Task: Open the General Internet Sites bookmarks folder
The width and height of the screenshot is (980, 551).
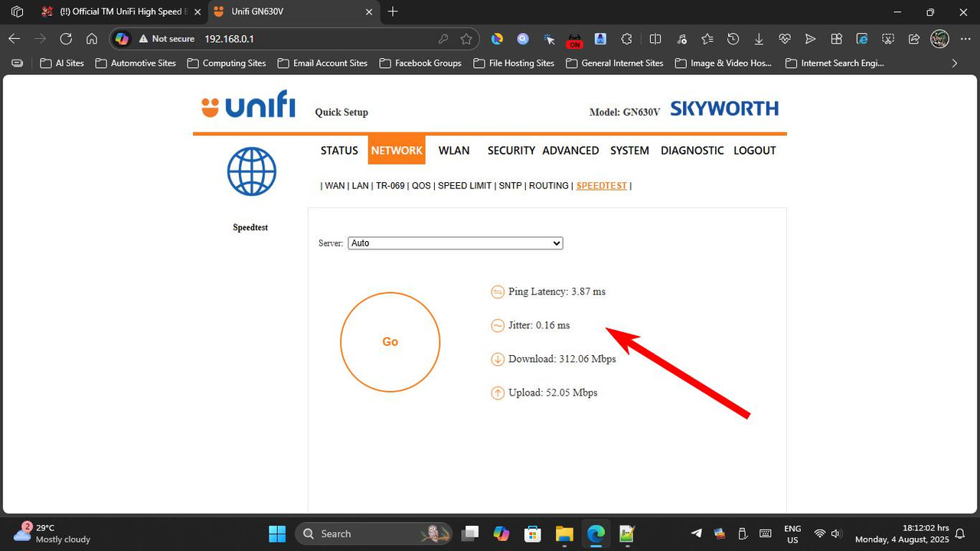Action: coord(615,64)
